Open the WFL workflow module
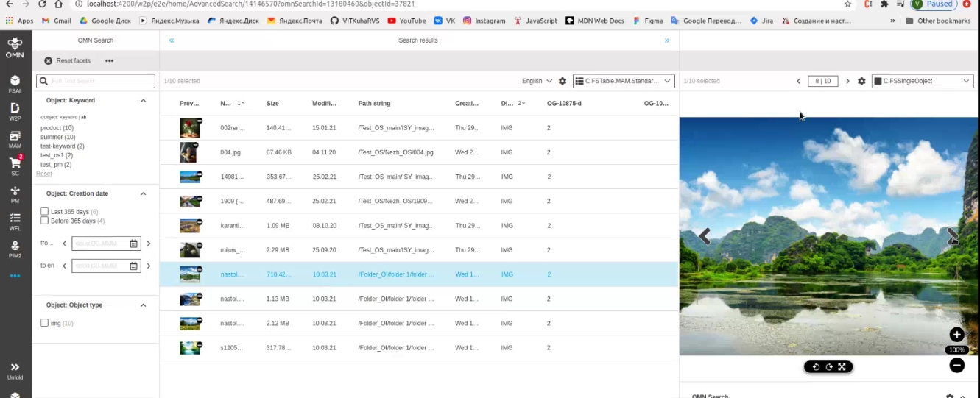This screenshot has width=980, height=398. click(x=15, y=221)
